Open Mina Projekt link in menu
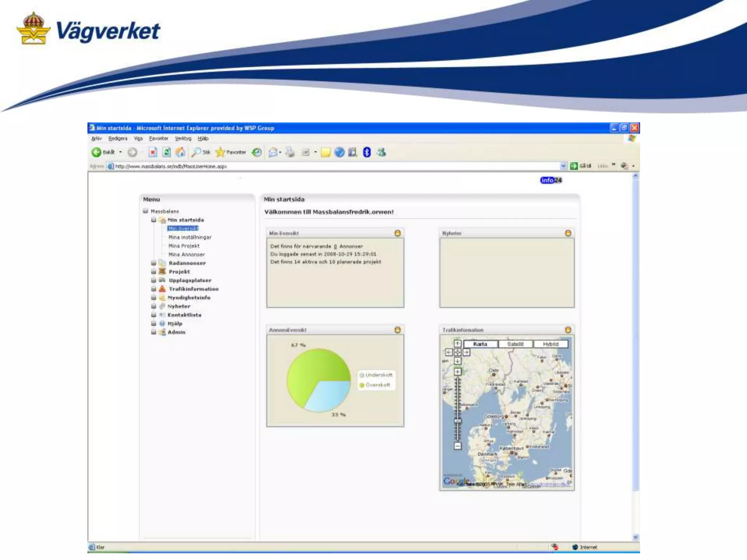747x560 pixels. pyautogui.click(x=184, y=246)
